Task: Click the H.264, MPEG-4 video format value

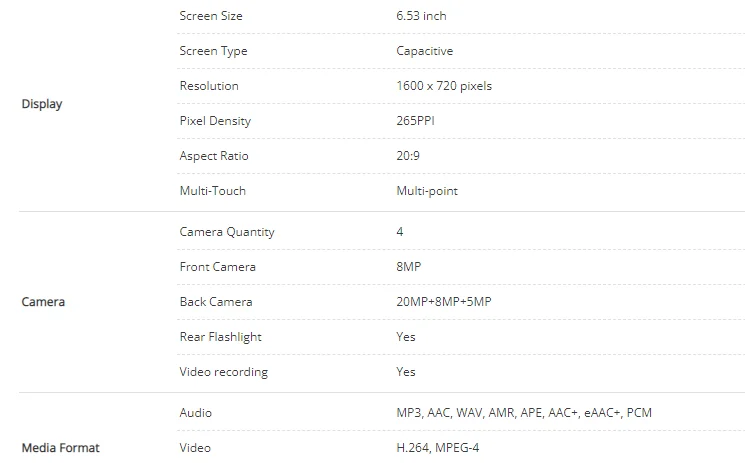Action: click(x=439, y=448)
